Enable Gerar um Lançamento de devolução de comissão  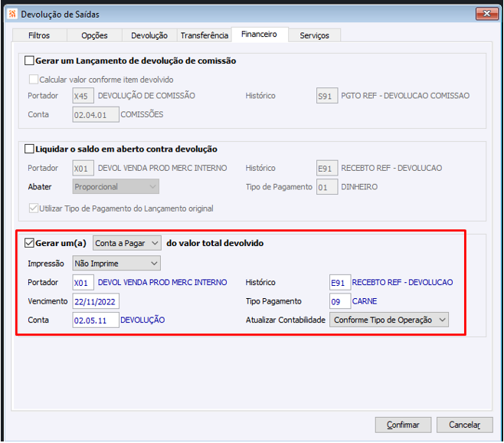[x=29, y=61]
